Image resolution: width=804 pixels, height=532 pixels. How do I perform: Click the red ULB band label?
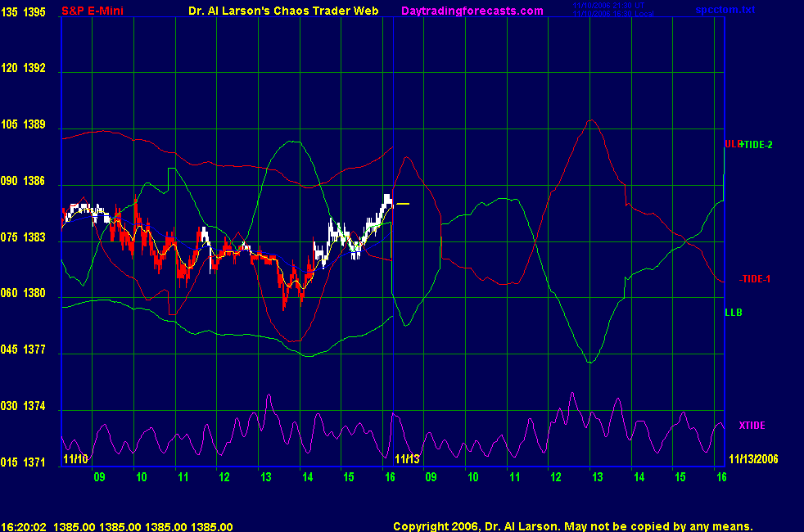731,145
